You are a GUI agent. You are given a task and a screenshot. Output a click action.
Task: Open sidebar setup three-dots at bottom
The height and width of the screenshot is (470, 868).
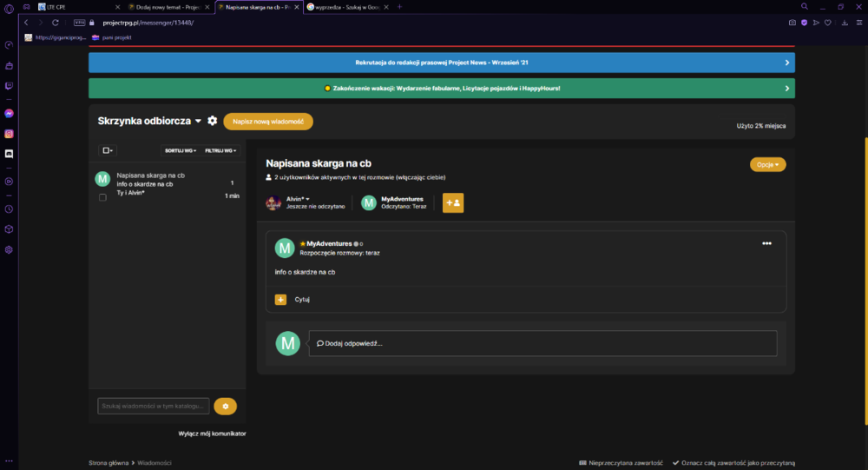[9, 460]
